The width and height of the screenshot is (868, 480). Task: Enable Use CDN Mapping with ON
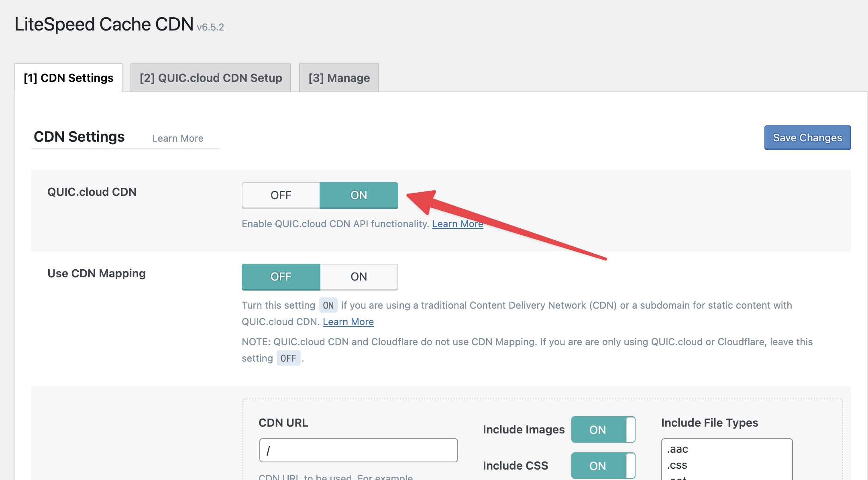click(x=359, y=277)
